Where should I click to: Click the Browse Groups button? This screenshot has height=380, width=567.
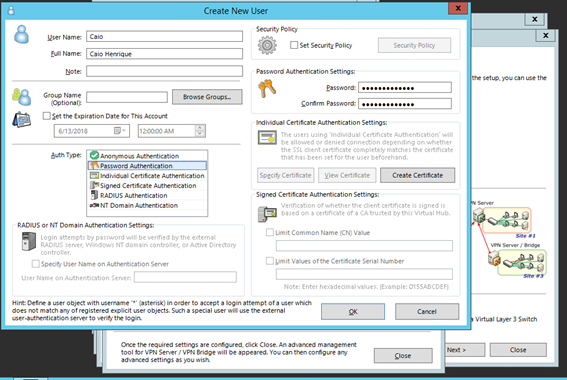[x=207, y=97]
